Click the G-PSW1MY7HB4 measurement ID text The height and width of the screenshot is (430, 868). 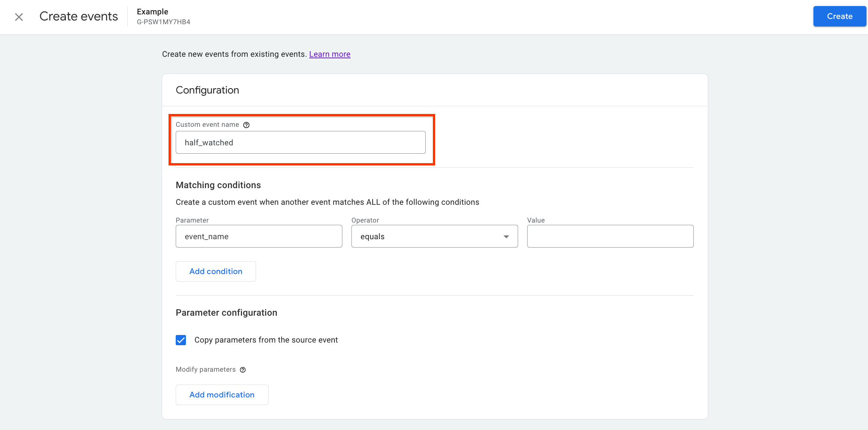pos(164,22)
